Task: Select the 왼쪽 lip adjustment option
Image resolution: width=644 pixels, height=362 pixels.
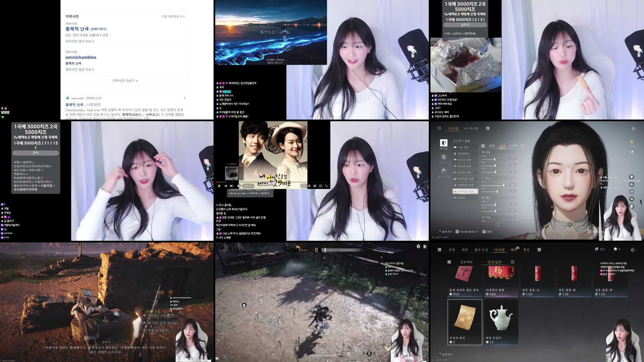Action: (x=492, y=146)
